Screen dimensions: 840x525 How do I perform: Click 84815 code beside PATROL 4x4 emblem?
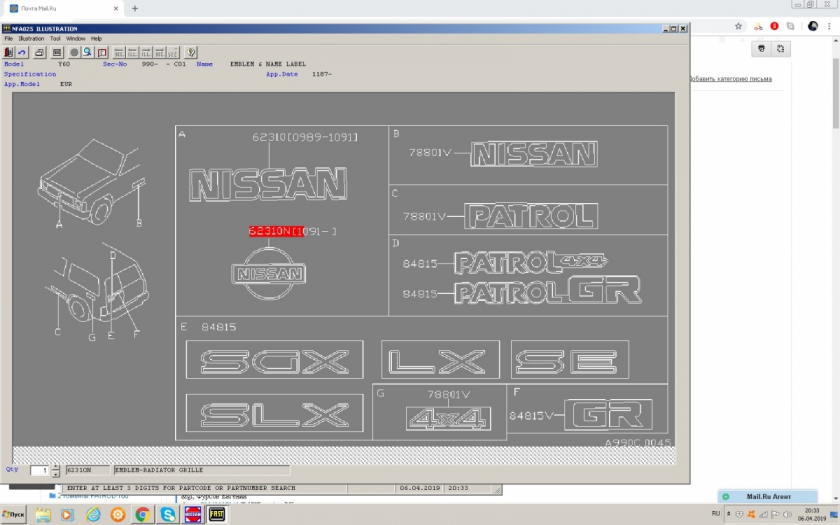click(419, 264)
